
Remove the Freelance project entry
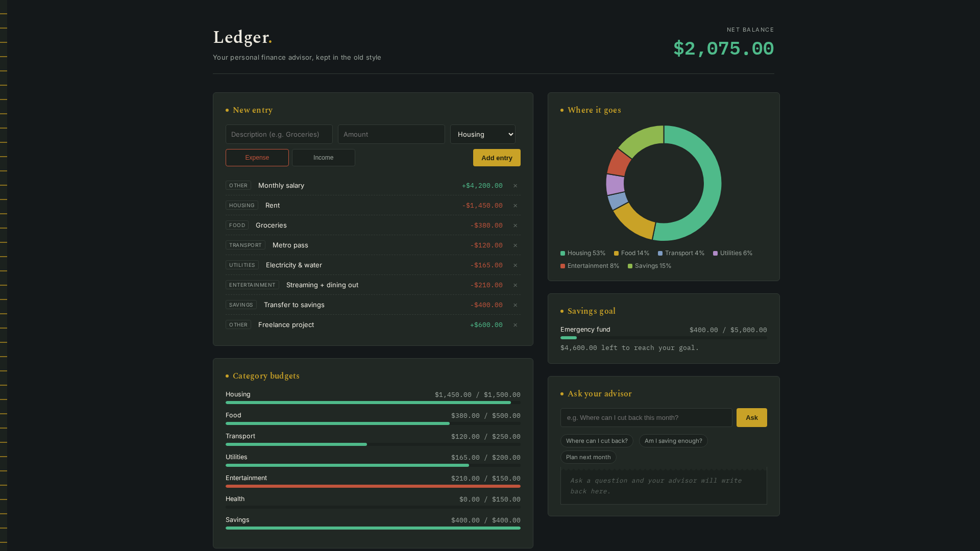point(515,325)
